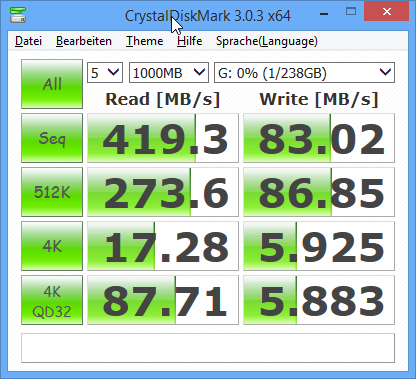The image size is (416, 379).
Task: Open the Hilfe menu
Action: pyautogui.click(x=189, y=41)
